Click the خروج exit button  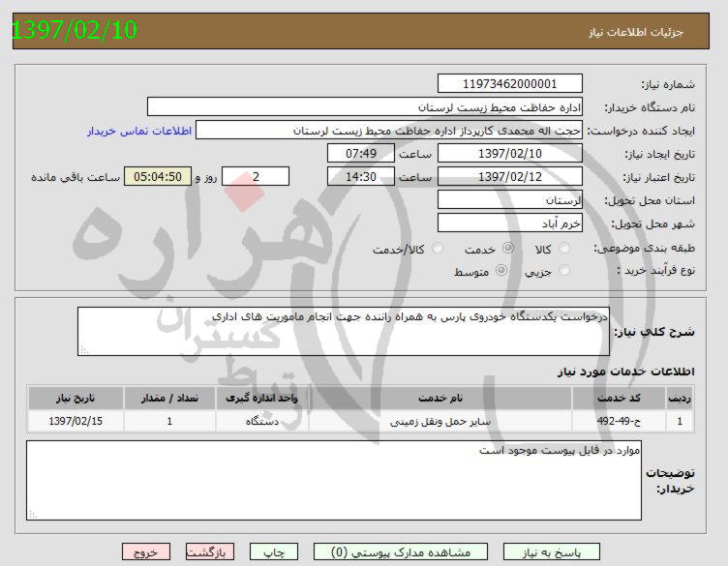(x=146, y=552)
